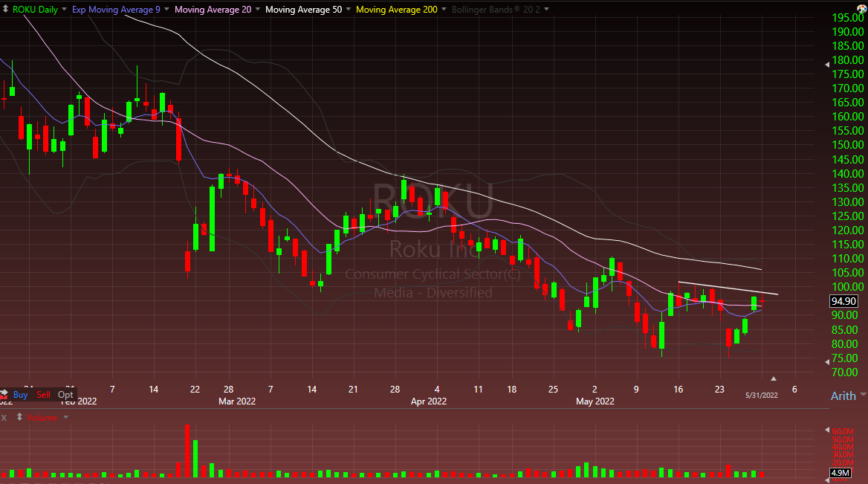Screen dimensions: 868x484
Task: Click the white trendline drawn over May candles
Action: click(x=728, y=288)
